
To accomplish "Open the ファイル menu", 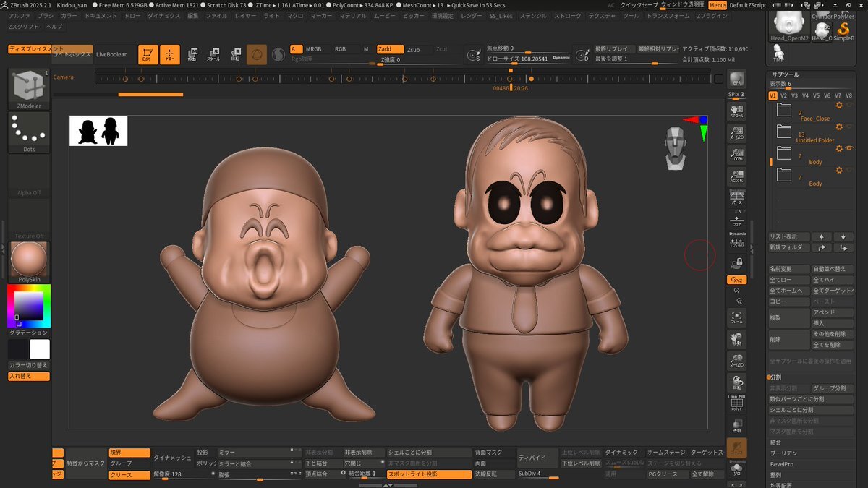I will pos(216,15).
